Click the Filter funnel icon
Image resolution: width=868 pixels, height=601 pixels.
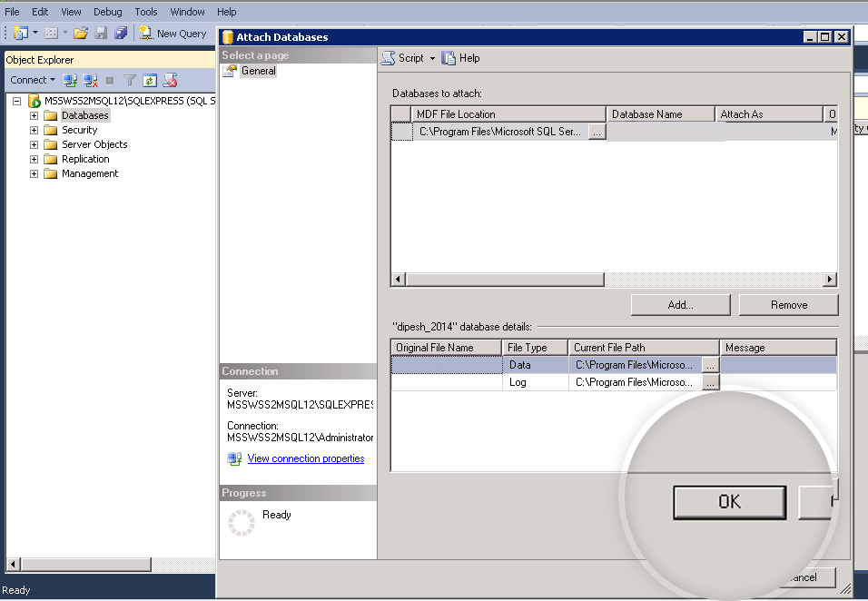(x=130, y=81)
